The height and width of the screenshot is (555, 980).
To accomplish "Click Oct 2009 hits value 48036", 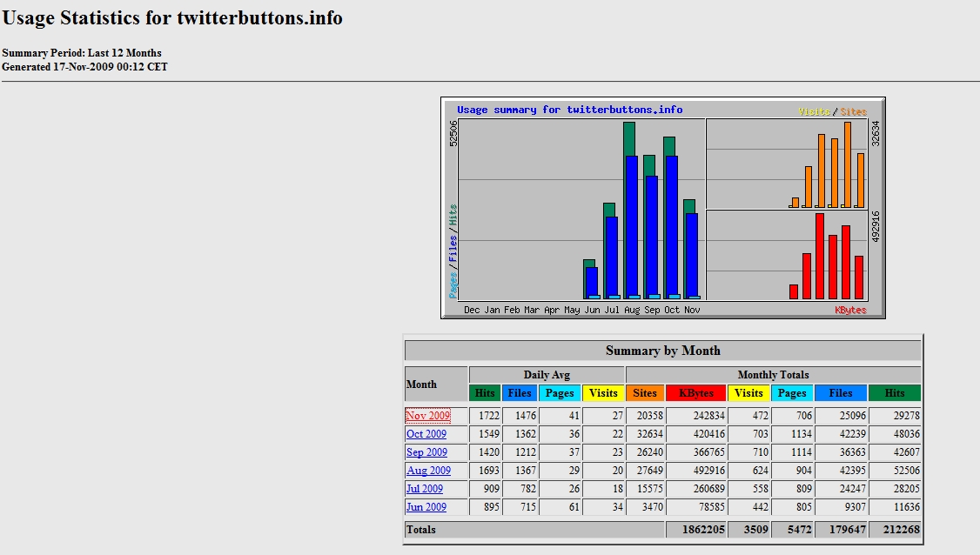I will (906, 434).
